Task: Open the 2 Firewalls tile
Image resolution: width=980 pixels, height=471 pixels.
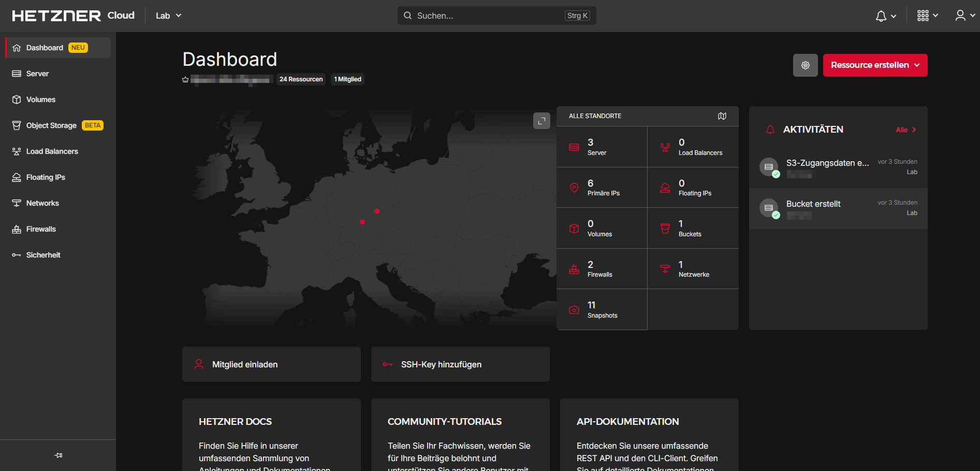Action: click(x=602, y=269)
